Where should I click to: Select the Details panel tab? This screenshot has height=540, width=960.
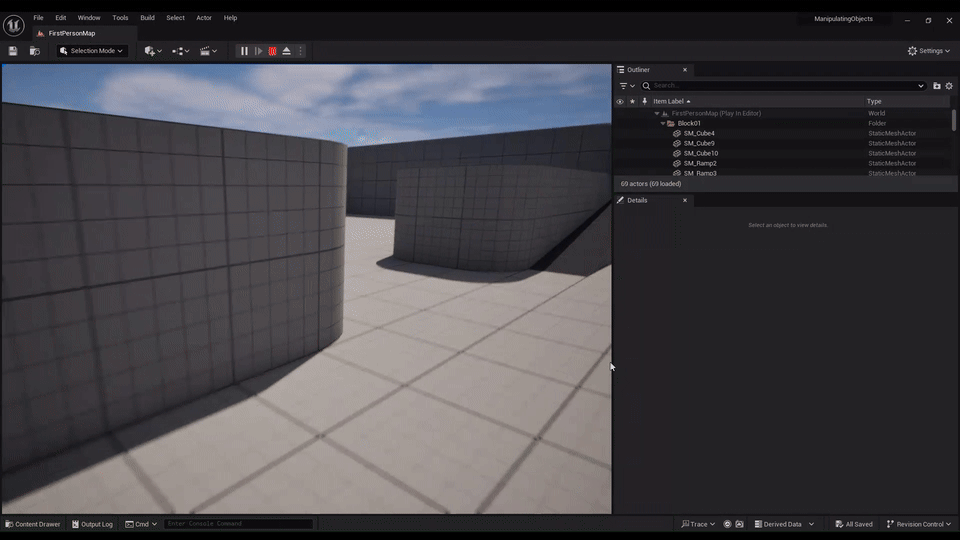[637, 200]
